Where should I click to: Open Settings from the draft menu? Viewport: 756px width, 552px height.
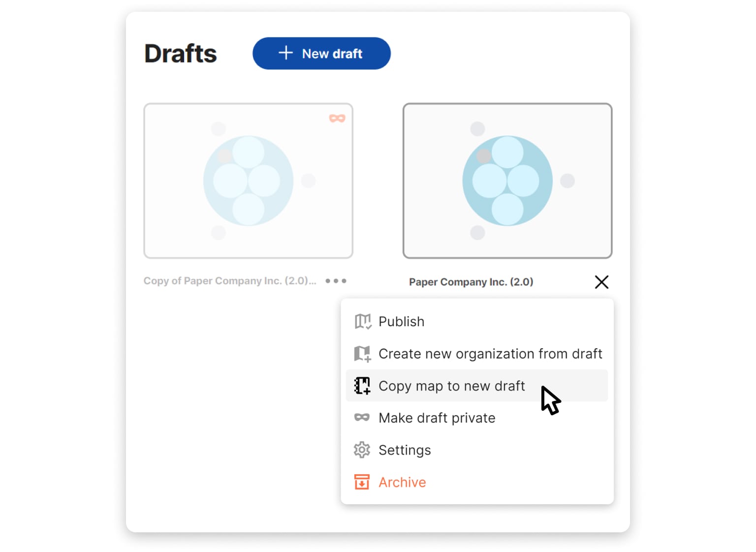(404, 450)
